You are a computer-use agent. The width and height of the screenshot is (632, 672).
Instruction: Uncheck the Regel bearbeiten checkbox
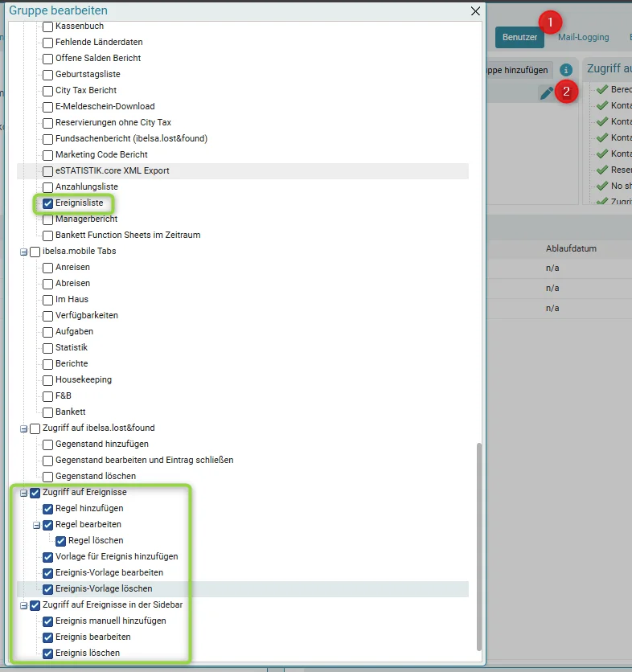[x=48, y=525]
